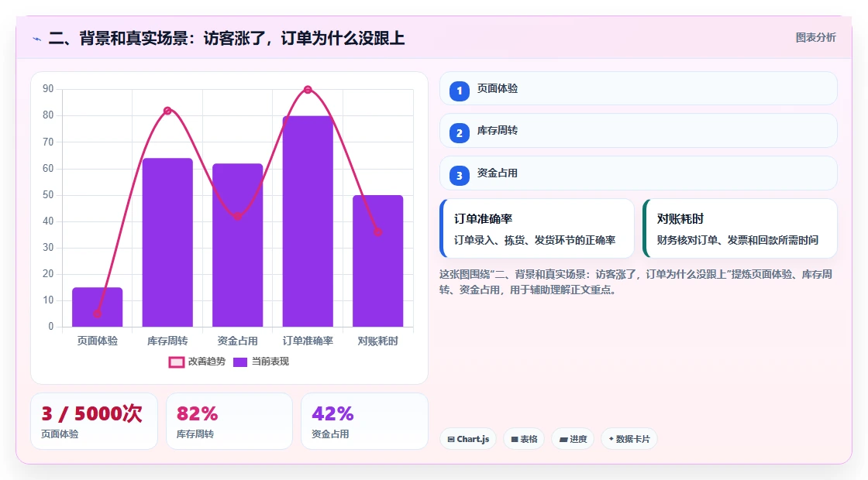Click the 页面体验 list item row
Viewport: 868px width, 480px height.
click(x=639, y=88)
